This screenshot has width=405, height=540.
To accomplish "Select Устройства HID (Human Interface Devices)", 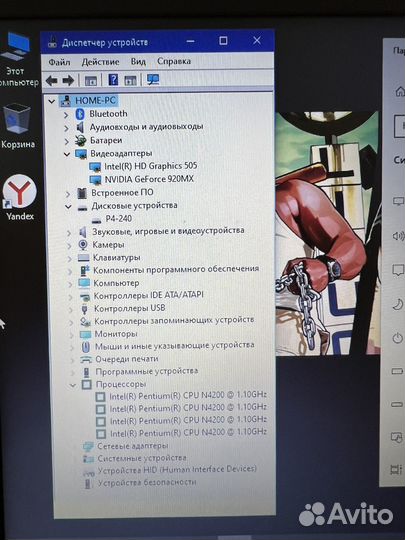I will 177,470.
